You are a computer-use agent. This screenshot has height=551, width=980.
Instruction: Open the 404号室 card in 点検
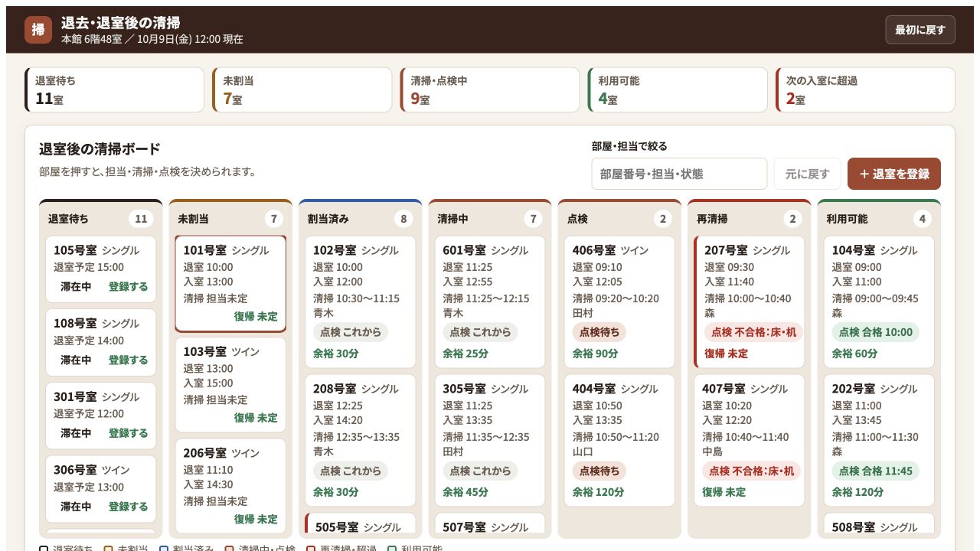pos(620,440)
